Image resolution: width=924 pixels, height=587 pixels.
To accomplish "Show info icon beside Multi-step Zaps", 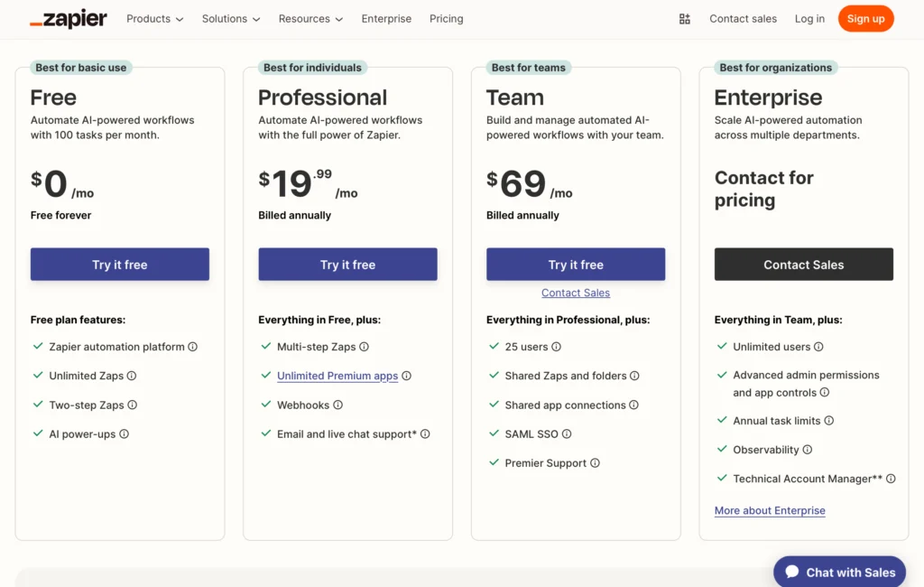I will click(365, 347).
